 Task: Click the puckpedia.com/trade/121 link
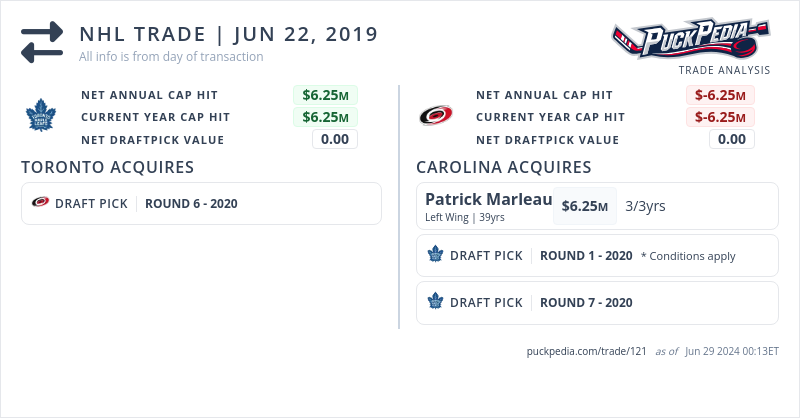(x=587, y=351)
